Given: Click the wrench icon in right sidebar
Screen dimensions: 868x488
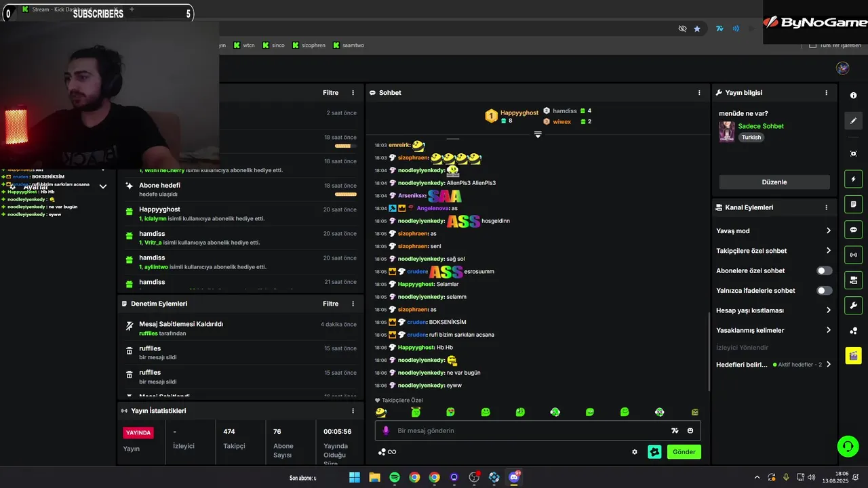Looking at the screenshot, I should coord(853,305).
